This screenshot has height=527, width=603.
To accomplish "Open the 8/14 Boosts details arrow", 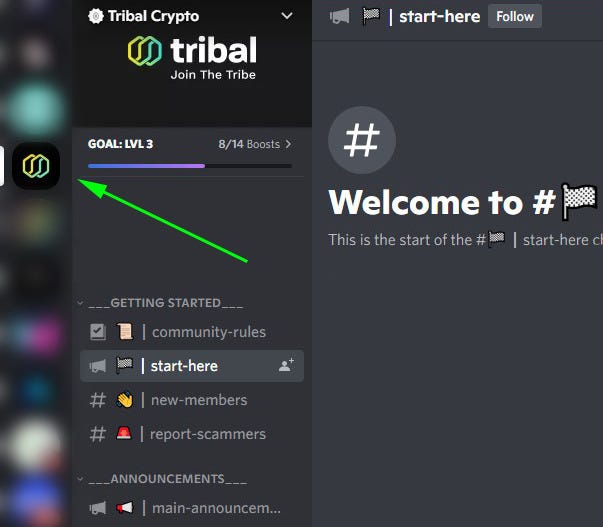I will (288, 144).
